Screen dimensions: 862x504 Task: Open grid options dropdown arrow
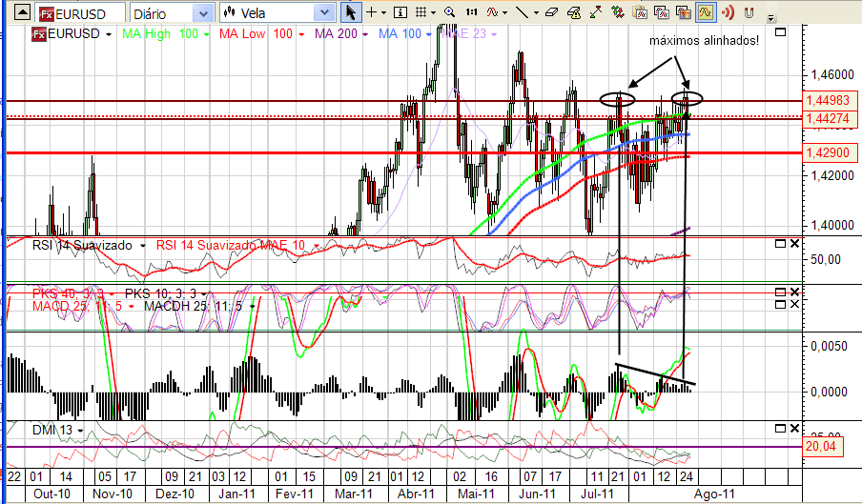coord(433,12)
